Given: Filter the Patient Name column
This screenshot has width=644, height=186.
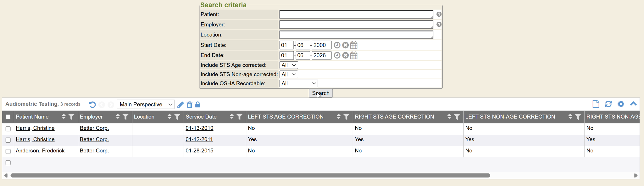Looking at the screenshot, I should pos(71,117).
